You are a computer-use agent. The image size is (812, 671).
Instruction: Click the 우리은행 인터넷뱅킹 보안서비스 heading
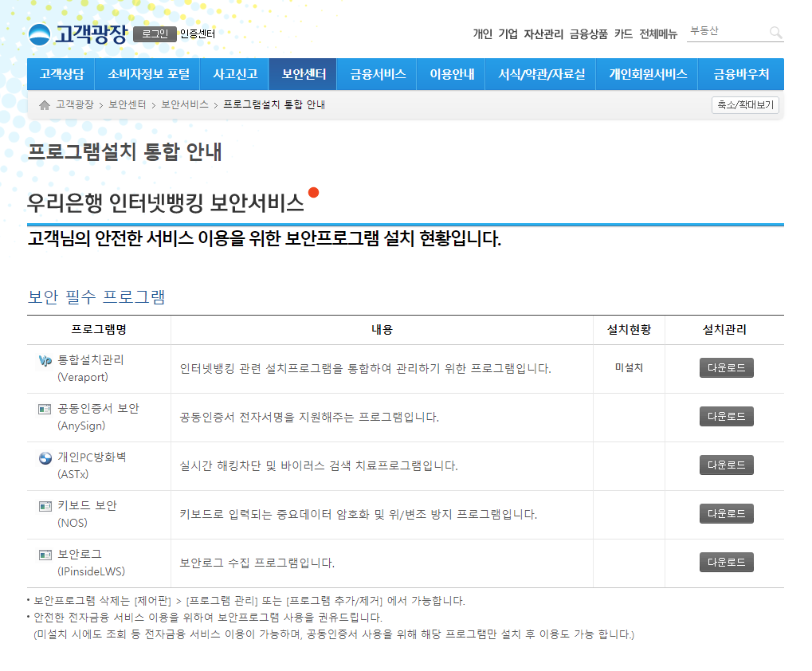[x=166, y=203]
